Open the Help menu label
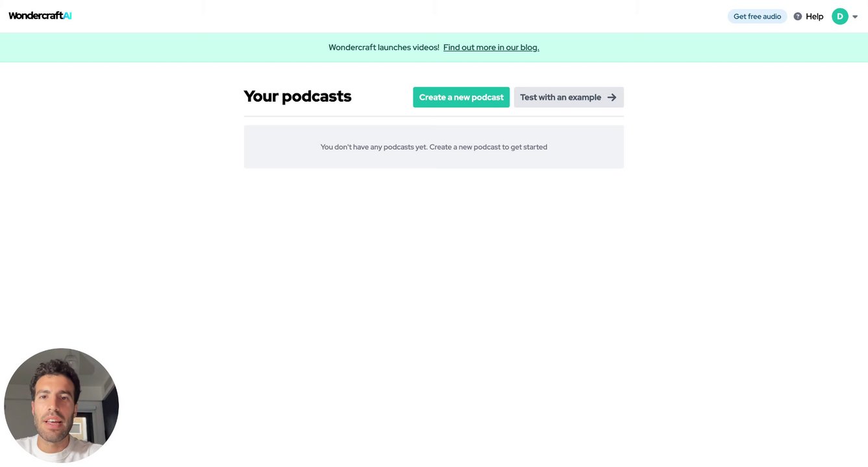This screenshot has width=868, height=467. tap(815, 16)
